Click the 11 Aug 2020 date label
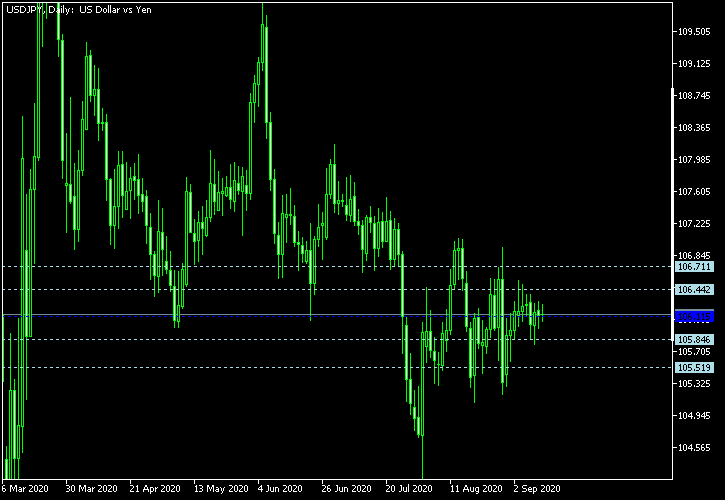This screenshot has width=725, height=500. coord(476,488)
